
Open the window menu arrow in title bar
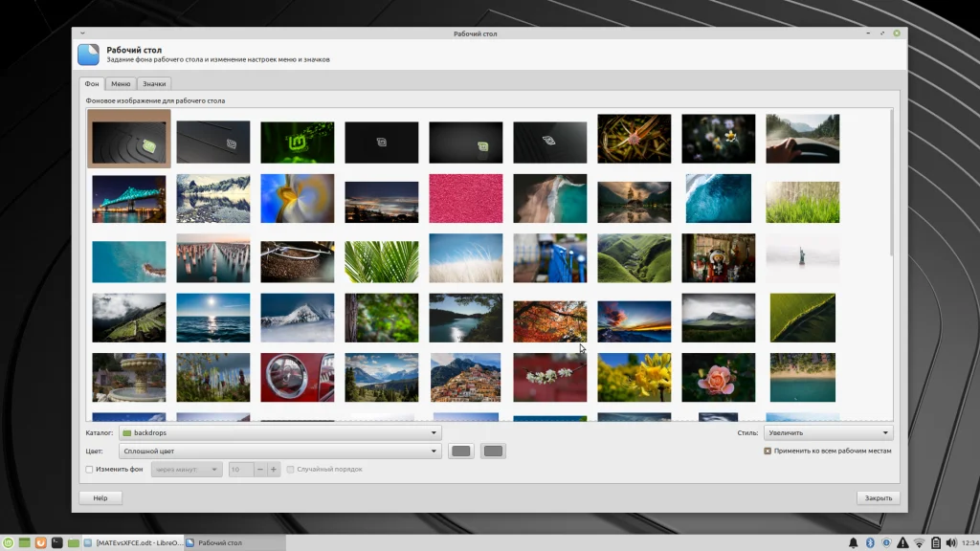click(x=82, y=33)
